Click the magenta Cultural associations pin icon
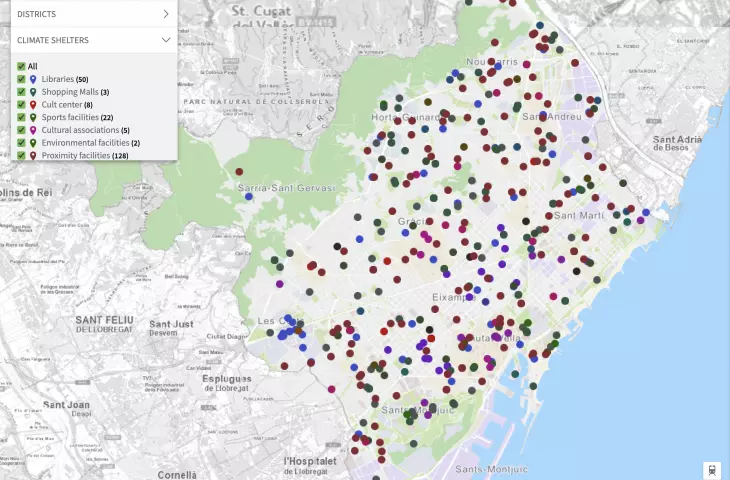Viewport: 730px width, 480px height. [x=33, y=130]
